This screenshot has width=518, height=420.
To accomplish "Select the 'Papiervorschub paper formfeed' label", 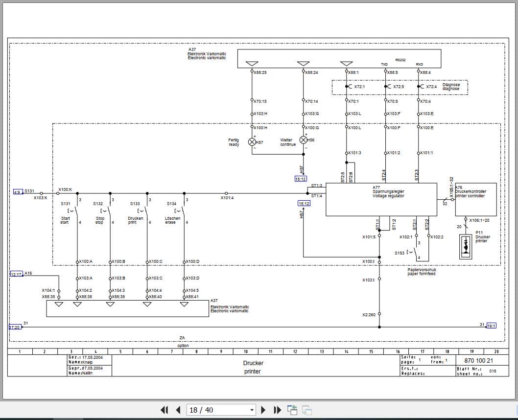I will (x=422, y=272).
